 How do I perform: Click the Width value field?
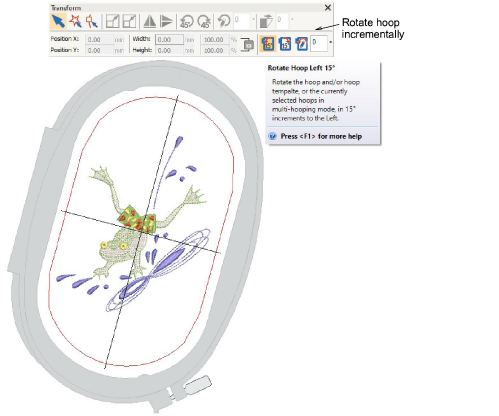pos(169,40)
